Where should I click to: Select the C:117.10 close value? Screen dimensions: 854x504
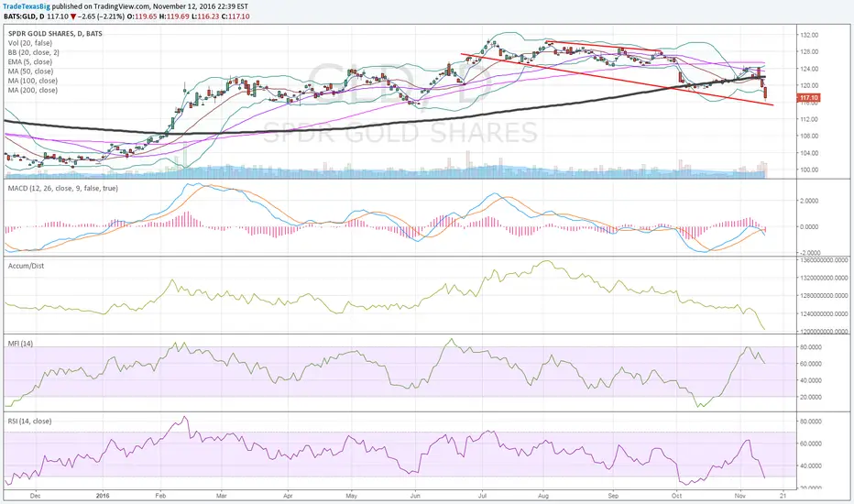point(235,16)
